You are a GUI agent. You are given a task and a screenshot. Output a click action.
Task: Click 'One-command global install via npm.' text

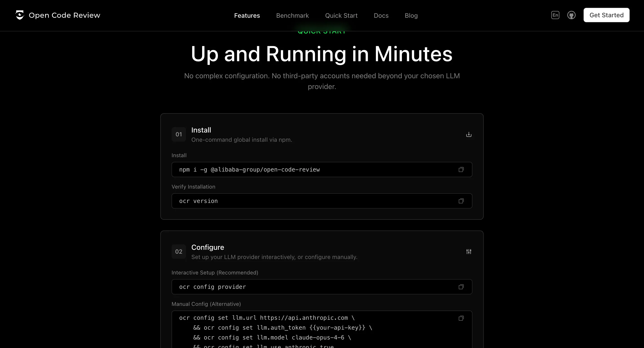pos(242,140)
